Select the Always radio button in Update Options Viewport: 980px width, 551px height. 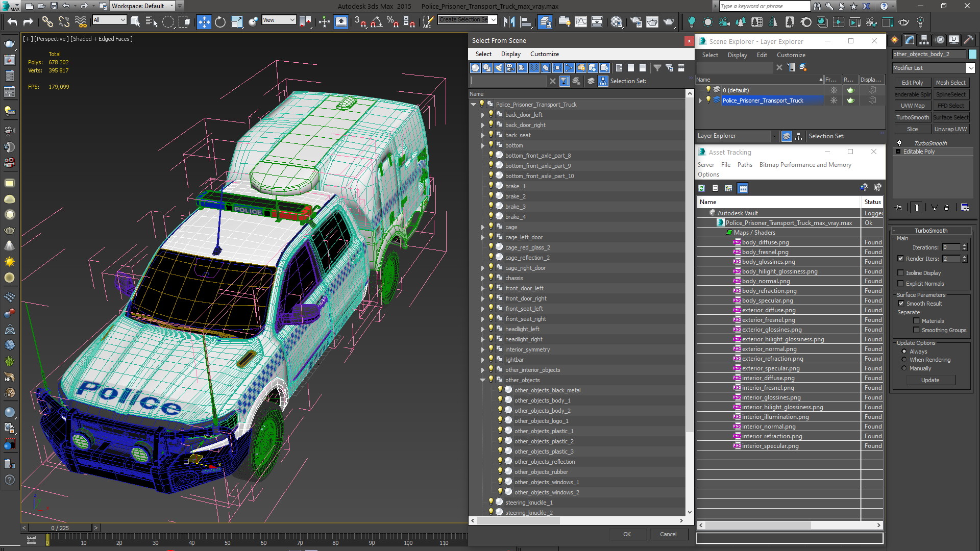[x=904, y=351]
